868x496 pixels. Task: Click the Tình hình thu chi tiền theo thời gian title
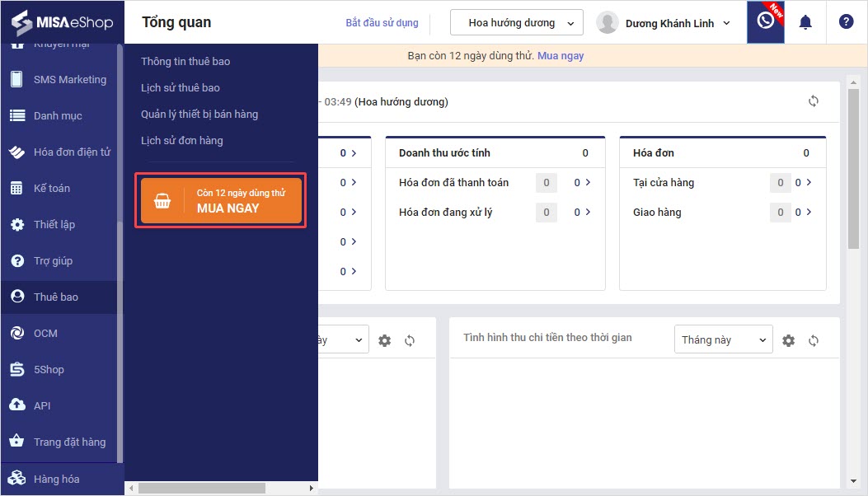(547, 338)
